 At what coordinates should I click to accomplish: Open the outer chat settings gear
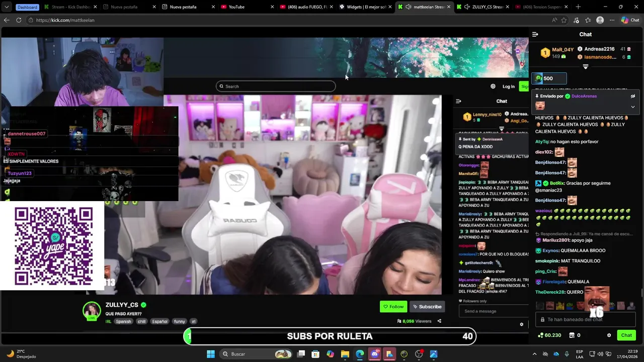click(609, 335)
